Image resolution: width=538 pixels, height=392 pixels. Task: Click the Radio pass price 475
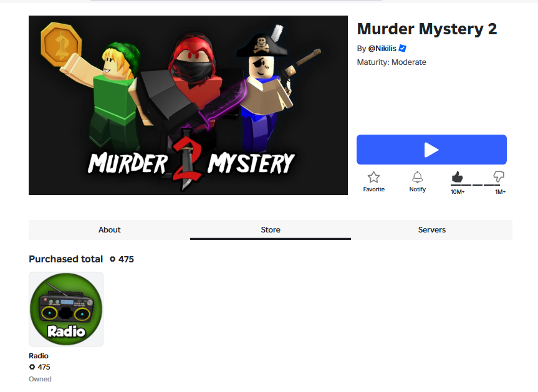click(44, 367)
